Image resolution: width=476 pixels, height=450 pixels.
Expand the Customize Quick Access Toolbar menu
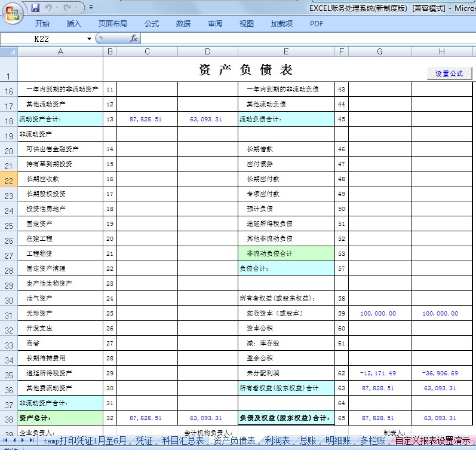pos(91,8)
